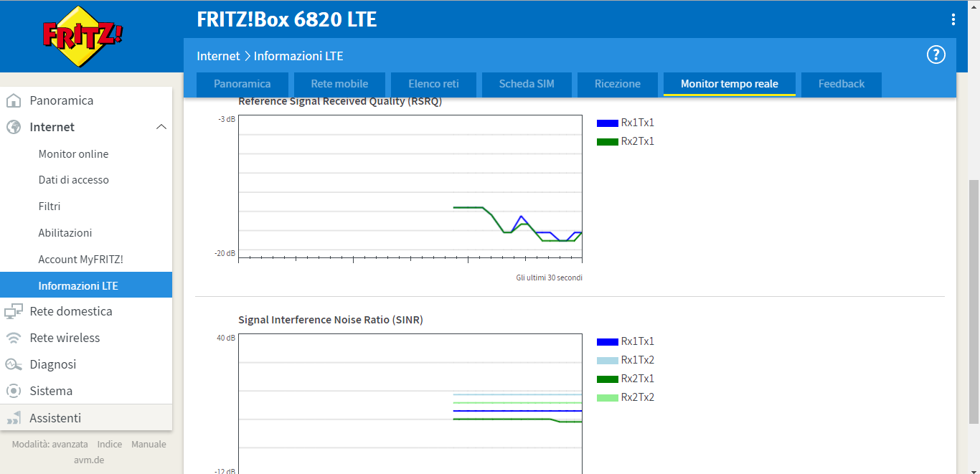Click the vertical page scrollbar thumb
This screenshot has width=980, height=474.
974,301
